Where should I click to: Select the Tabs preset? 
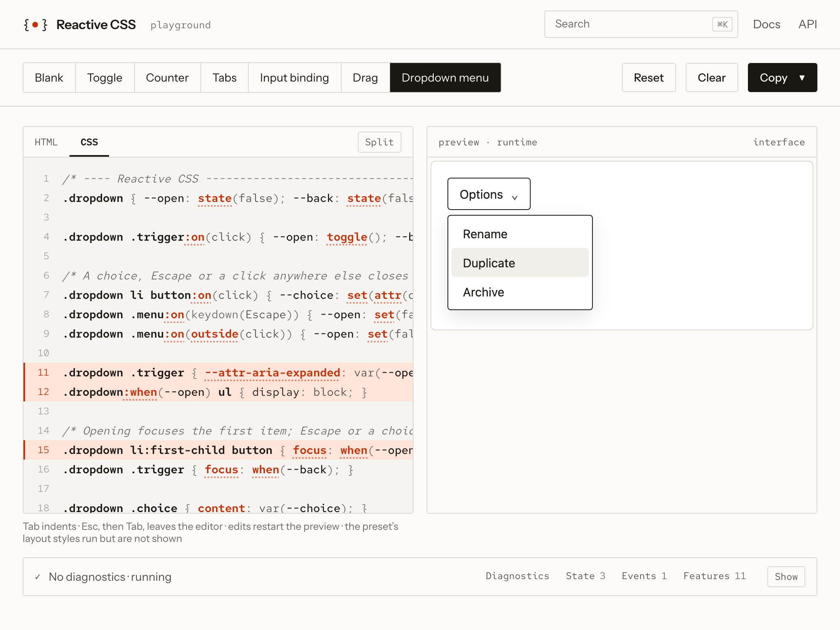(225, 78)
